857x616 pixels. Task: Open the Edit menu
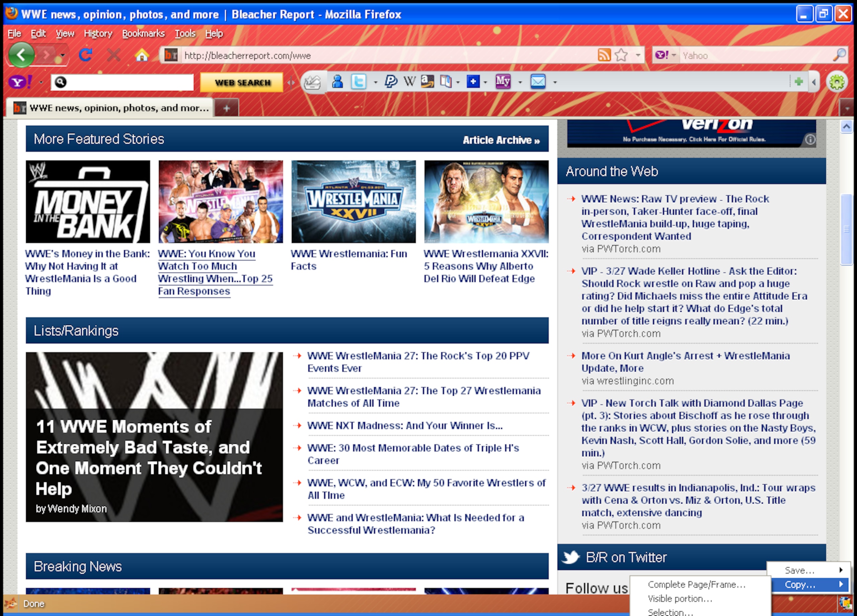[38, 33]
